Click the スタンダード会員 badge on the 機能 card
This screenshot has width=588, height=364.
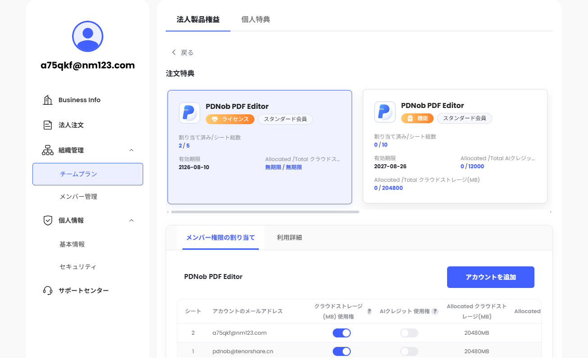[x=465, y=118]
